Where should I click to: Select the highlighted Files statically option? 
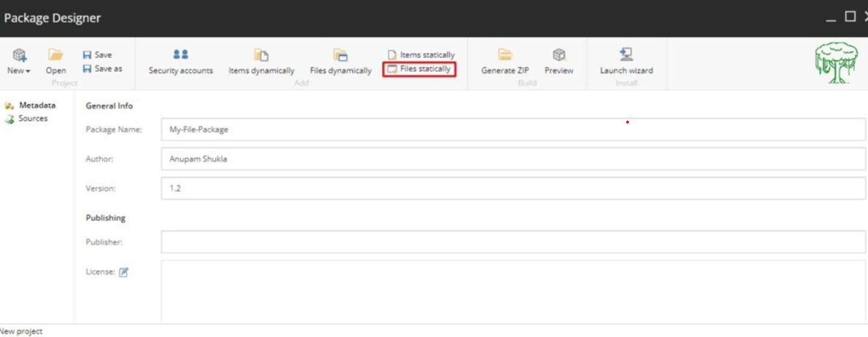tap(419, 69)
